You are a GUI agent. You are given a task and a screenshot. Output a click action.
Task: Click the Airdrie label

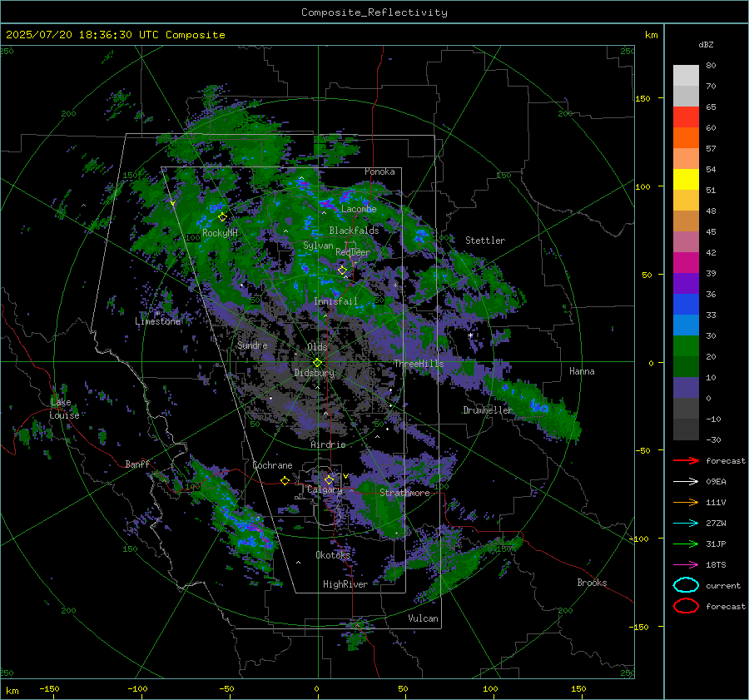328,444
